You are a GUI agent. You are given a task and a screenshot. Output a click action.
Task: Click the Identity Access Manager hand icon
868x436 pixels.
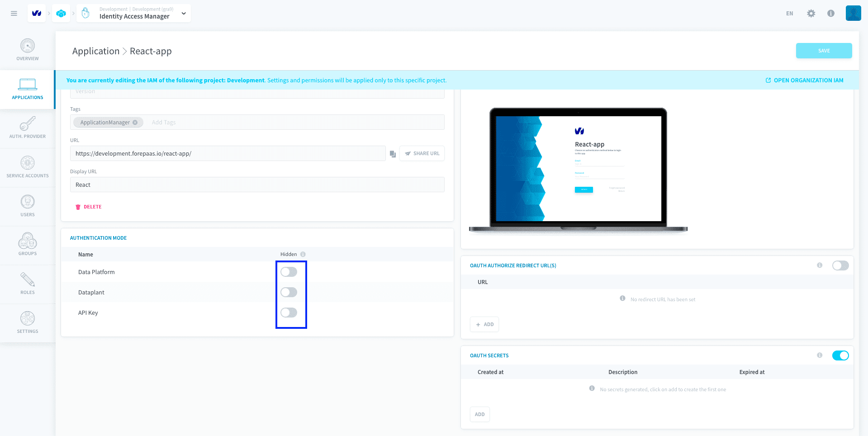(x=85, y=14)
